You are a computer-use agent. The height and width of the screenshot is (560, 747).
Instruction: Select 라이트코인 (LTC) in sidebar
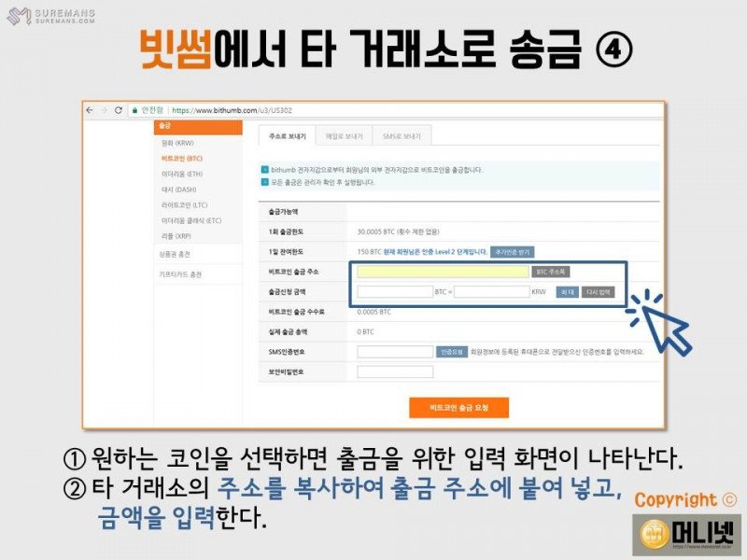pos(184,205)
